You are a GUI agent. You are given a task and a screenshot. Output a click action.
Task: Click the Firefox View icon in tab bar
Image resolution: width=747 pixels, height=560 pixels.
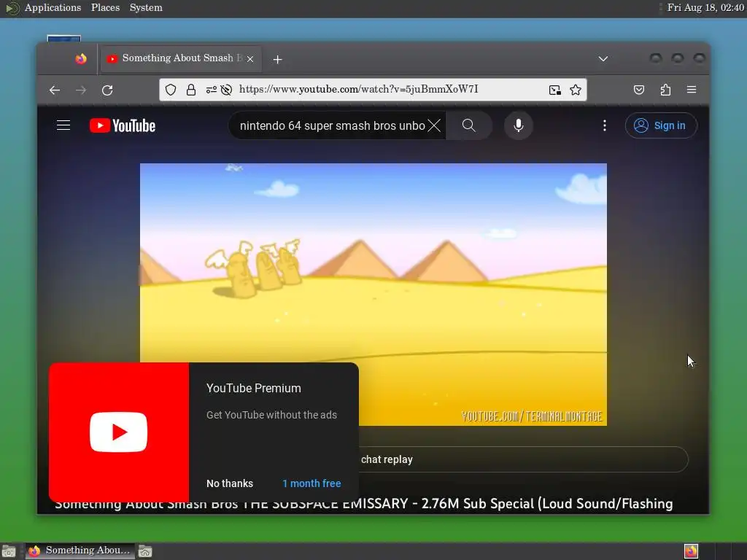click(81, 58)
